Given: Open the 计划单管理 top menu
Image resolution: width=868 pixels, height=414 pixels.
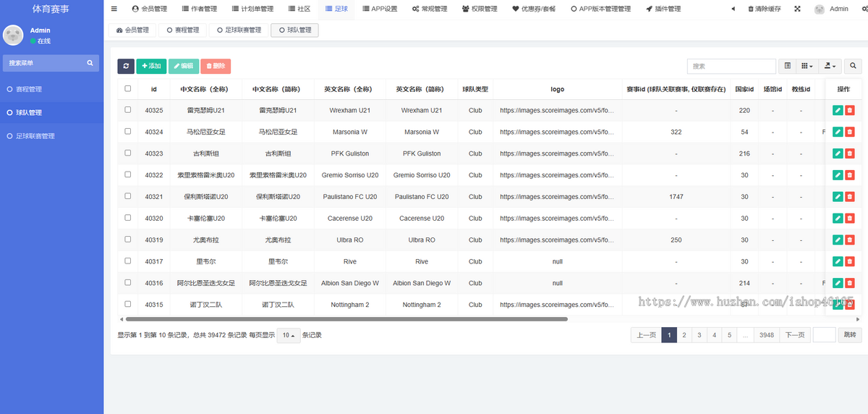Looking at the screenshot, I should (252, 9).
